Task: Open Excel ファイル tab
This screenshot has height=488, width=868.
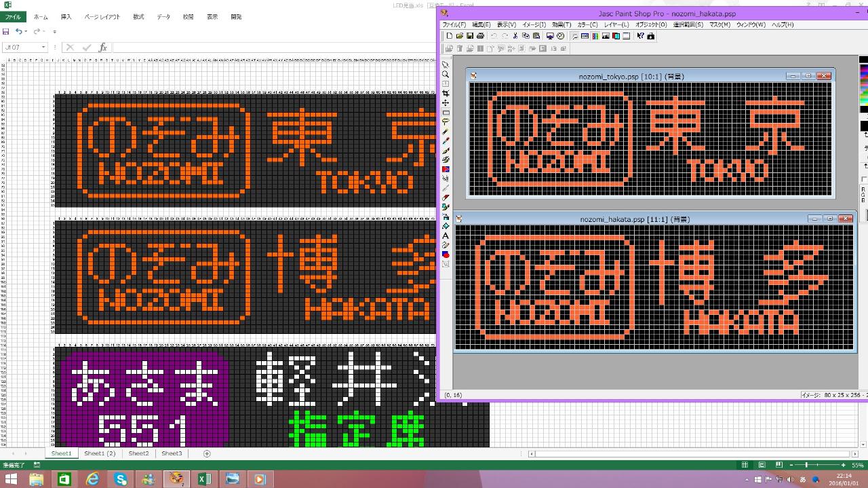Action: coord(13,17)
